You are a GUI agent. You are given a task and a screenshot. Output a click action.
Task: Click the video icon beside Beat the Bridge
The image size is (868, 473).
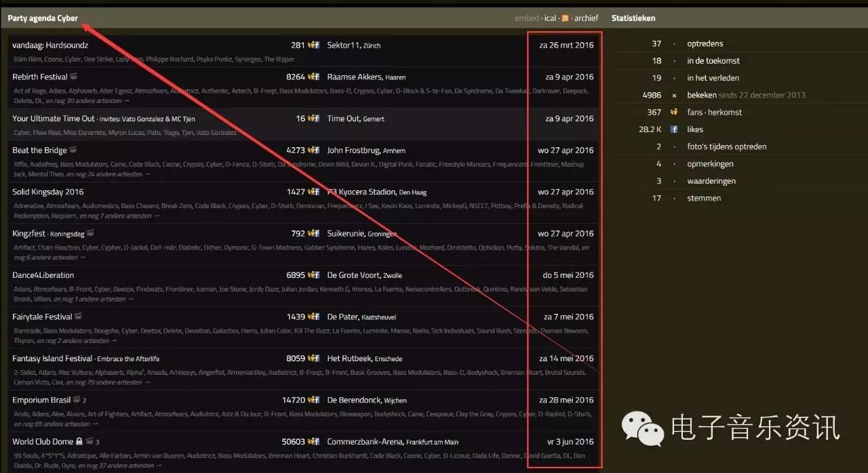point(73,150)
